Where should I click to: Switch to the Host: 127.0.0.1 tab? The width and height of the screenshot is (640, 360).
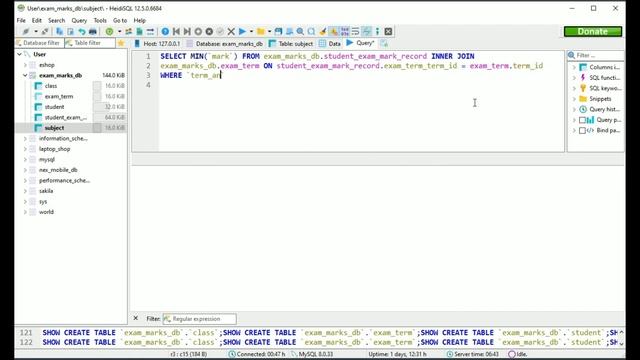tap(157, 43)
